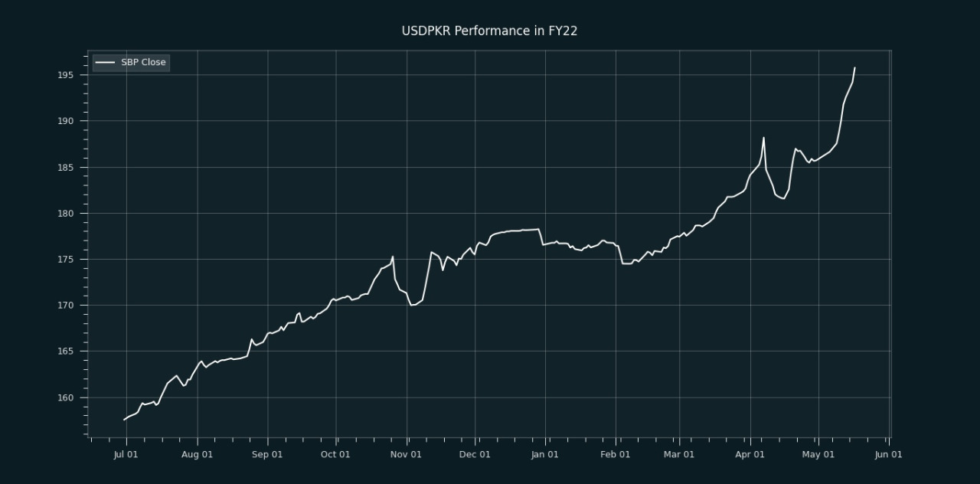Click the 190 y-axis label

click(x=66, y=121)
